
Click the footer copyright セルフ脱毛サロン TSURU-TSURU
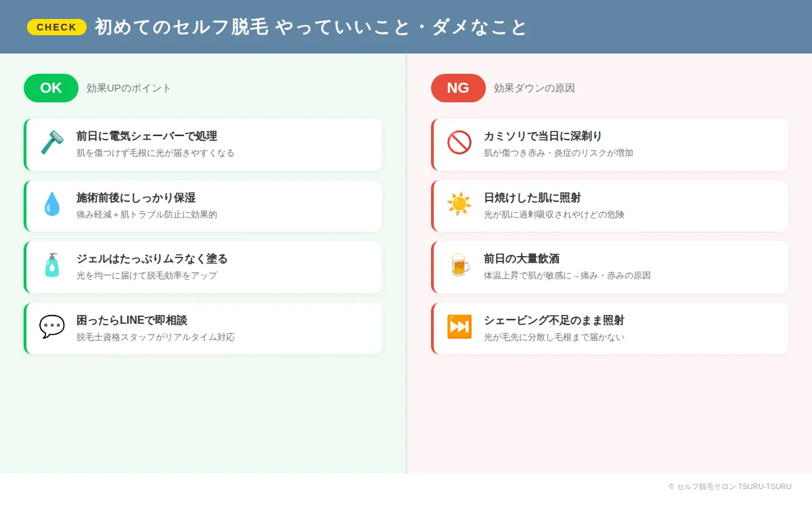pyautogui.click(x=729, y=487)
